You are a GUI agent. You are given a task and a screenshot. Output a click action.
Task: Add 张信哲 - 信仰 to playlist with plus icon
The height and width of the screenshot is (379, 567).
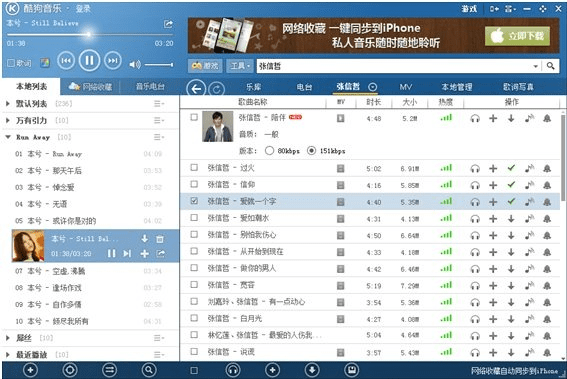click(x=493, y=185)
